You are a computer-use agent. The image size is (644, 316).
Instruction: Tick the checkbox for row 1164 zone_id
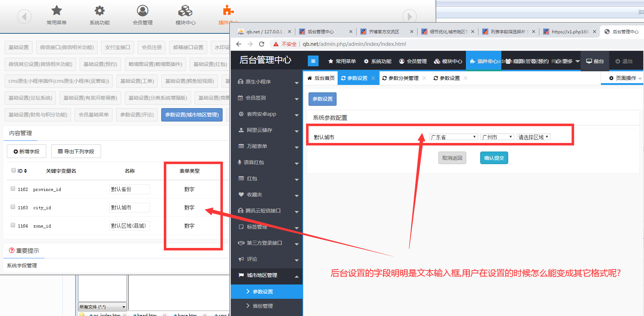(13, 225)
